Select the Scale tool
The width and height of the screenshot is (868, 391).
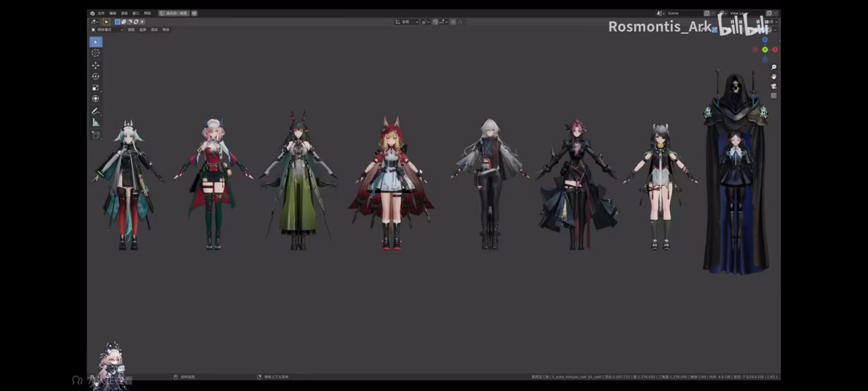96,88
